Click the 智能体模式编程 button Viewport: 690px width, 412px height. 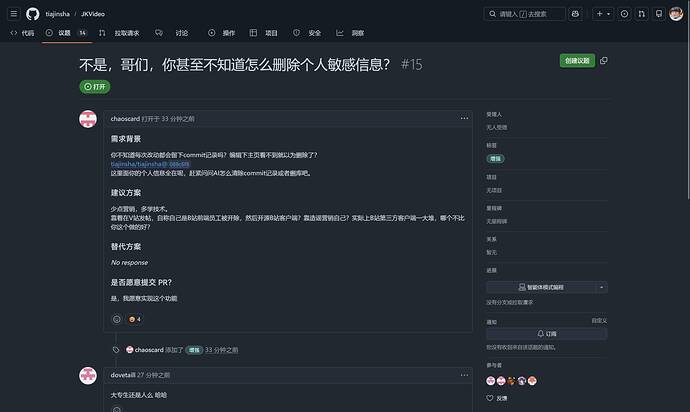541,287
